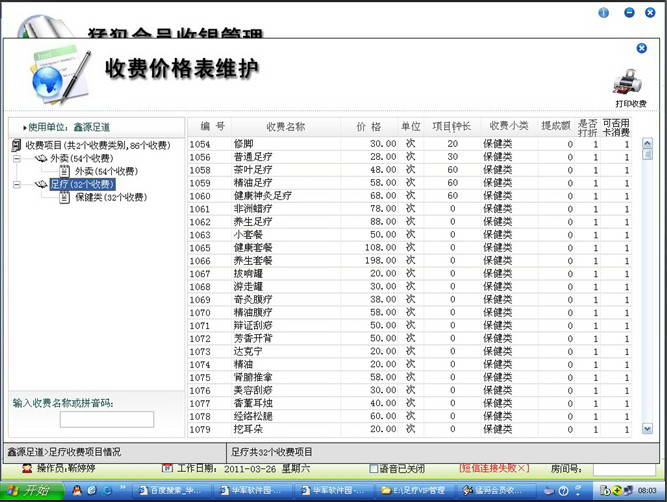Viewport: 667px width, 502px height.
Task: Close the 收费价格表维护 dialog
Action: (641, 48)
